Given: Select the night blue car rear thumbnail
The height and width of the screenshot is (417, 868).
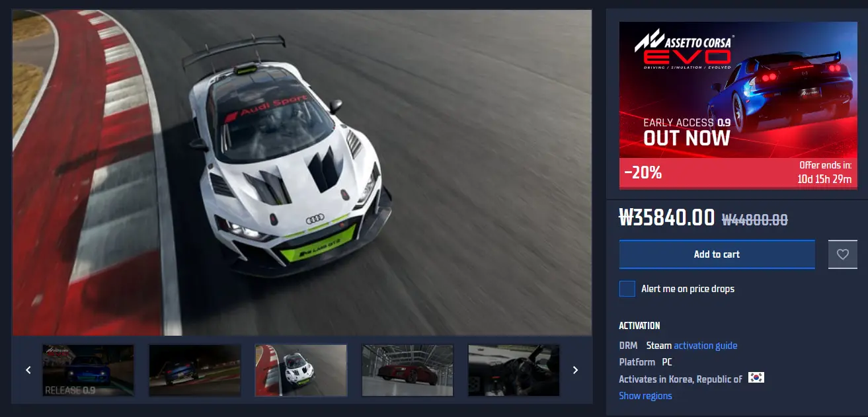Looking at the screenshot, I should pyautogui.click(x=195, y=370).
